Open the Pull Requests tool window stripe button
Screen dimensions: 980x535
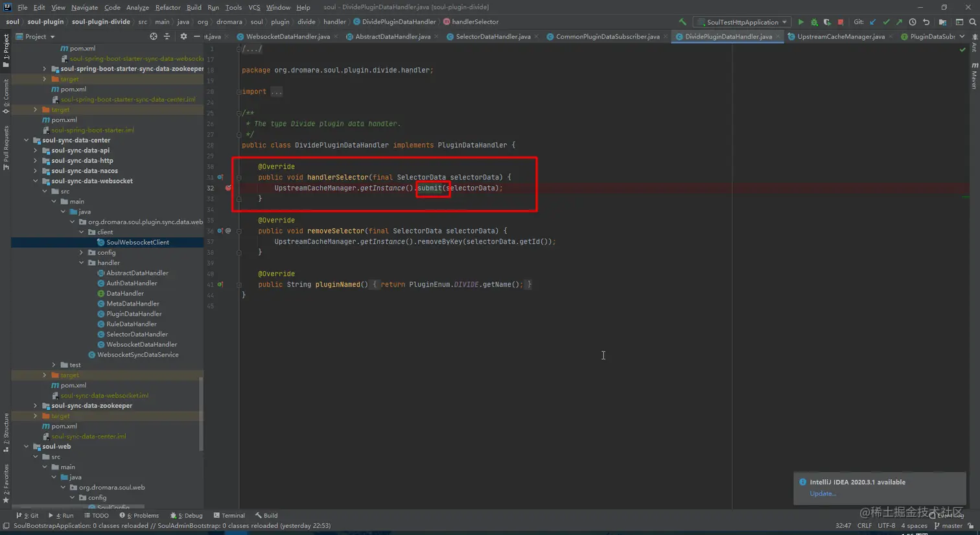tap(6, 148)
